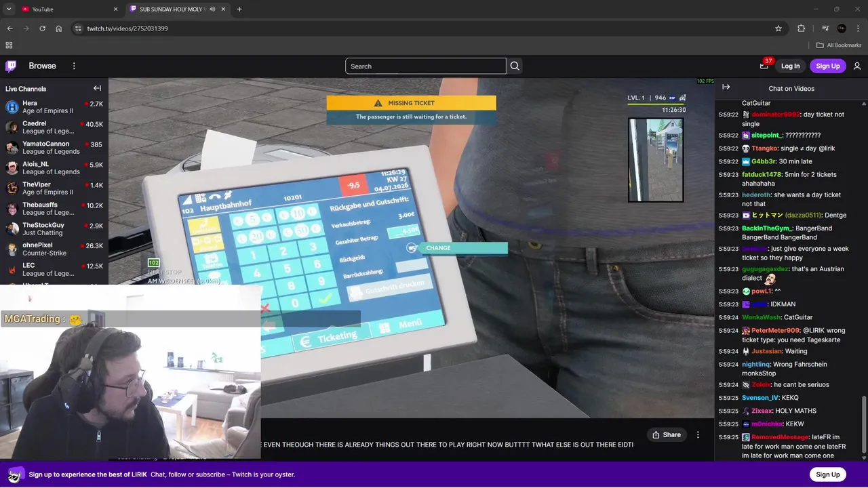Mute the SUB SUNDAY tab audio
The height and width of the screenshot is (488, 868).
point(212,9)
